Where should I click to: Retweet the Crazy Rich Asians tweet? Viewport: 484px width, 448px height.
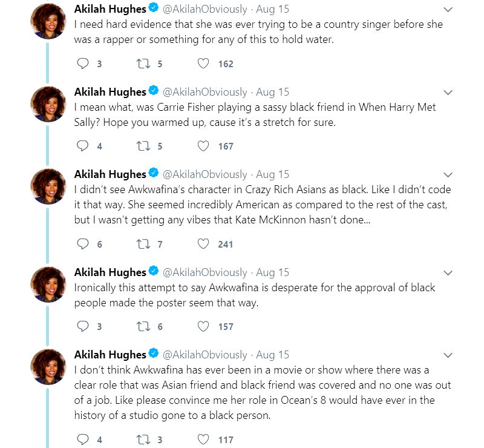click(145, 244)
